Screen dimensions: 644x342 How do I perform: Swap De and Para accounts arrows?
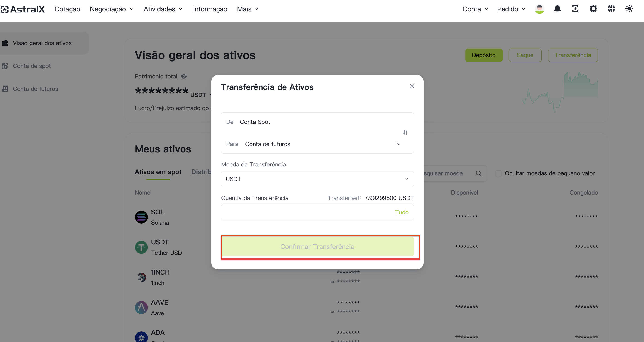[x=405, y=132]
